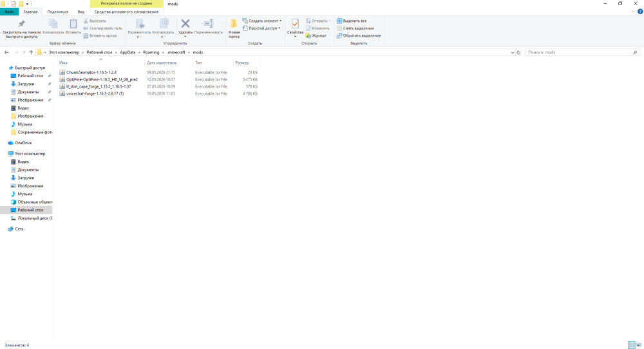Viewport: 644px width, 349px height.
Task: Open the Свойства checkmark icon
Action: (295, 24)
